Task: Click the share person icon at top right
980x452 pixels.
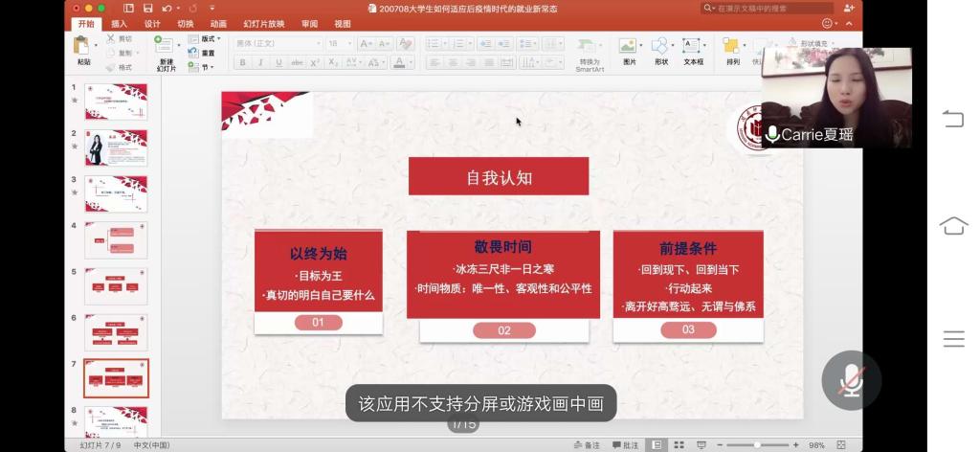Action: click(x=848, y=9)
